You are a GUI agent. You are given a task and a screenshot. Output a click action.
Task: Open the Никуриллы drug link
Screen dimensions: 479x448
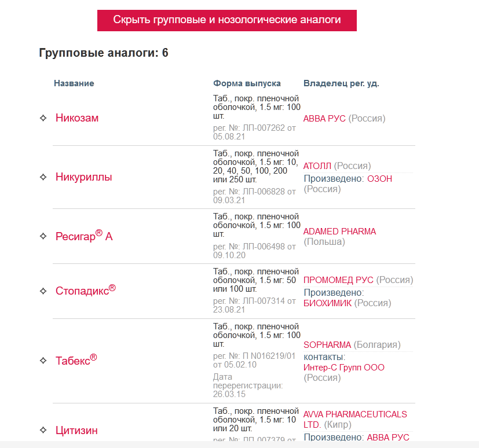[83, 177]
